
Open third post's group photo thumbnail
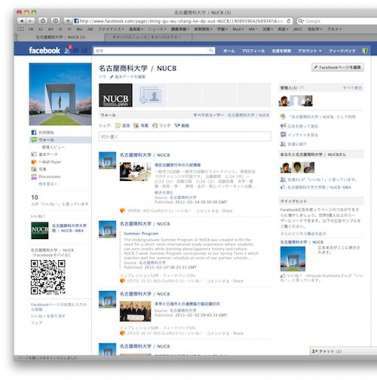point(135,311)
